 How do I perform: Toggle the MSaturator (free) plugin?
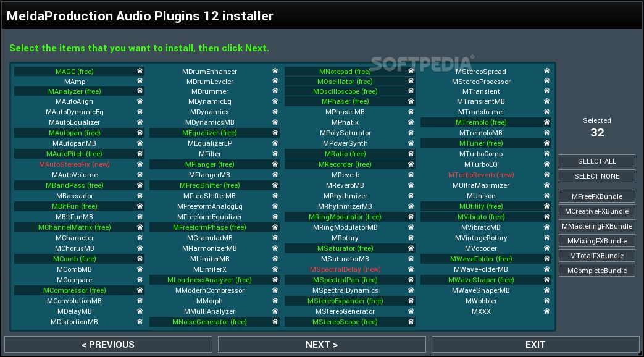[x=345, y=248]
